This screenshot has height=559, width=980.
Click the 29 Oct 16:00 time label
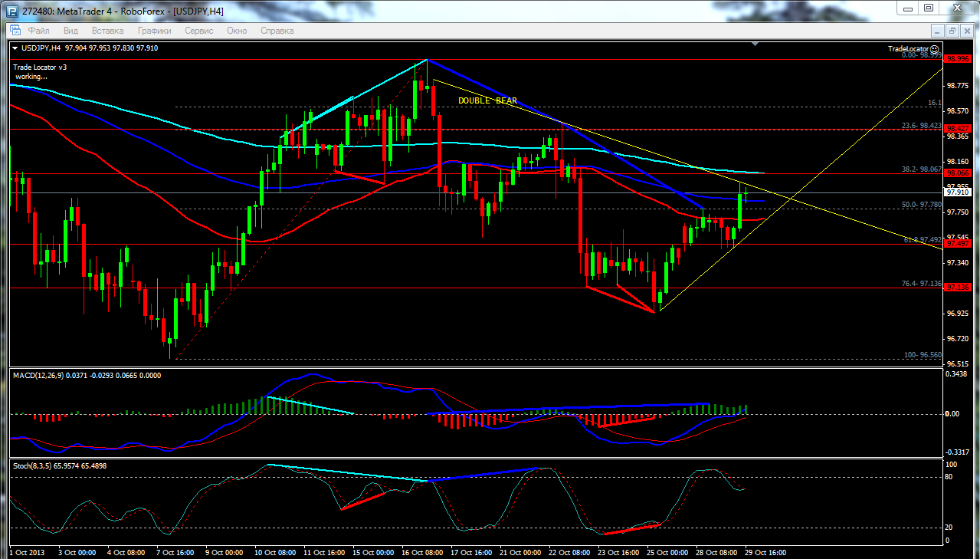pos(765,552)
